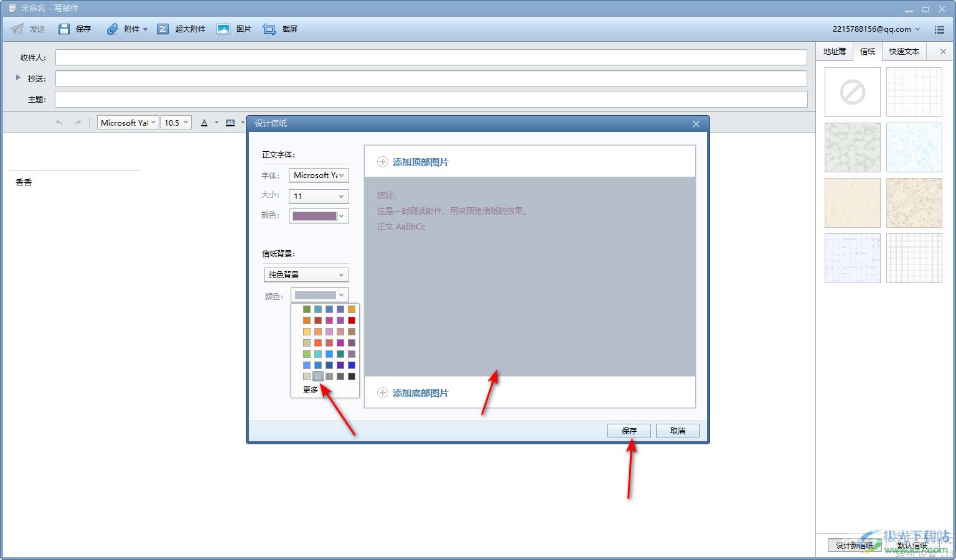Viewport: 956px width, 560px height.
Task: Insert a picture using the 图片 icon
Action: [x=223, y=29]
